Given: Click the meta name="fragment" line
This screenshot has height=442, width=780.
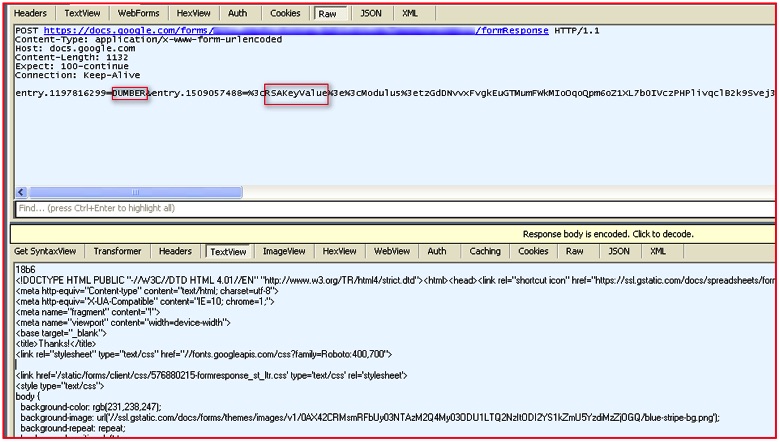Looking at the screenshot, I should [x=88, y=312].
